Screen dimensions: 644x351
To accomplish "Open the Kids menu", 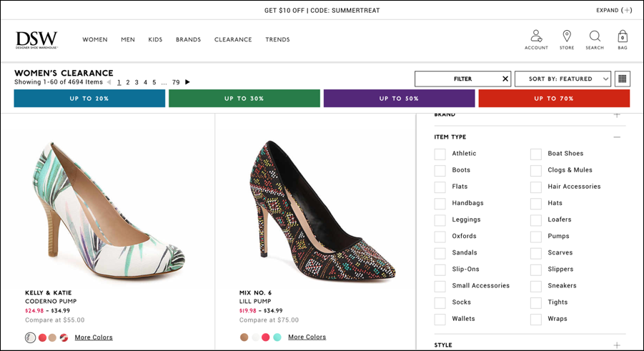I will click(x=155, y=39).
